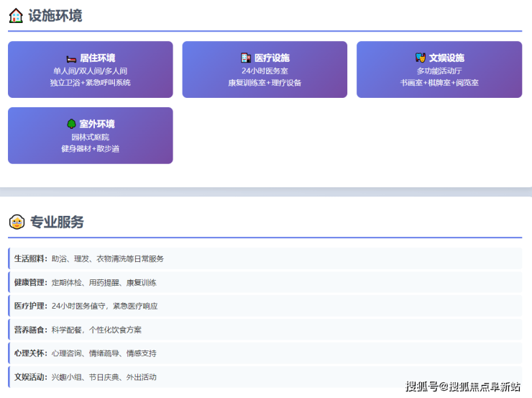Viewport: 532px width, 398px height.
Task: Select the 营养膳食 service row
Action: tap(265, 330)
